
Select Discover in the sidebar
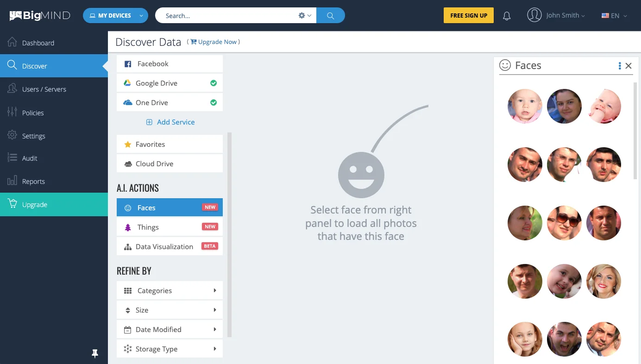[54, 66]
